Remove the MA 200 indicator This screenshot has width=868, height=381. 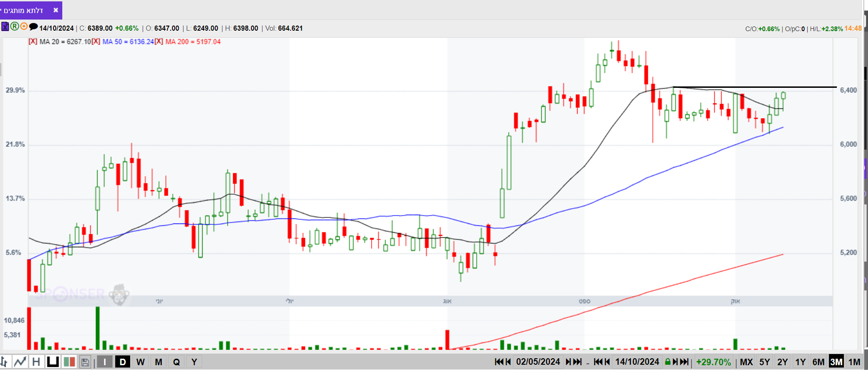pyautogui.click(x=159, y=41)
